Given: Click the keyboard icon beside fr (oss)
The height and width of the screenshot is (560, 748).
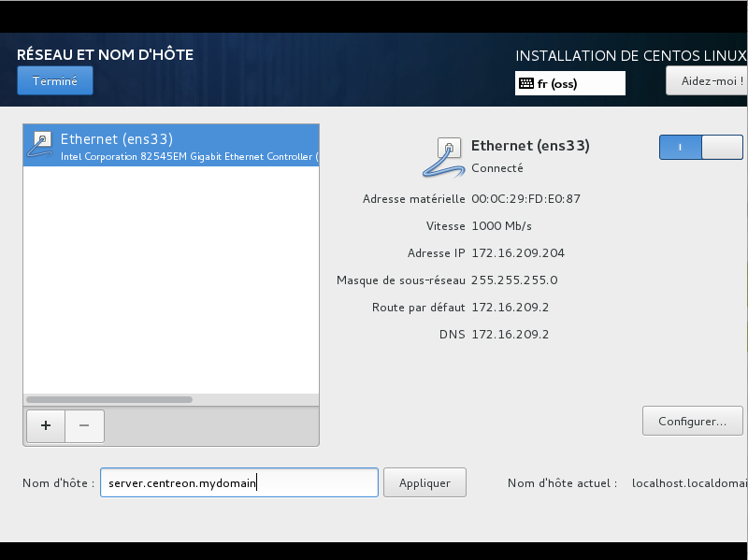Looking at the screenshot, I should pyautogui.click(x=526, y=83).
